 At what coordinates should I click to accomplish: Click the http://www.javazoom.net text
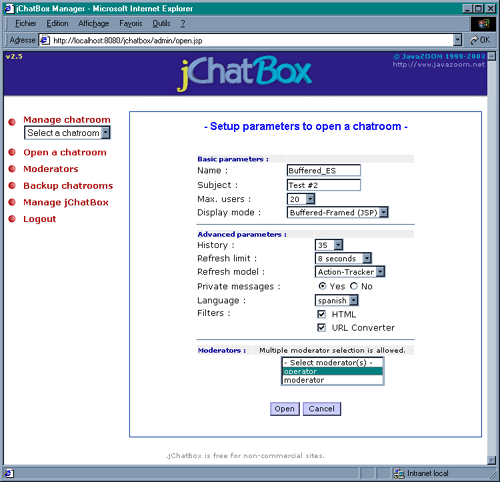click(x=439, y=64)
